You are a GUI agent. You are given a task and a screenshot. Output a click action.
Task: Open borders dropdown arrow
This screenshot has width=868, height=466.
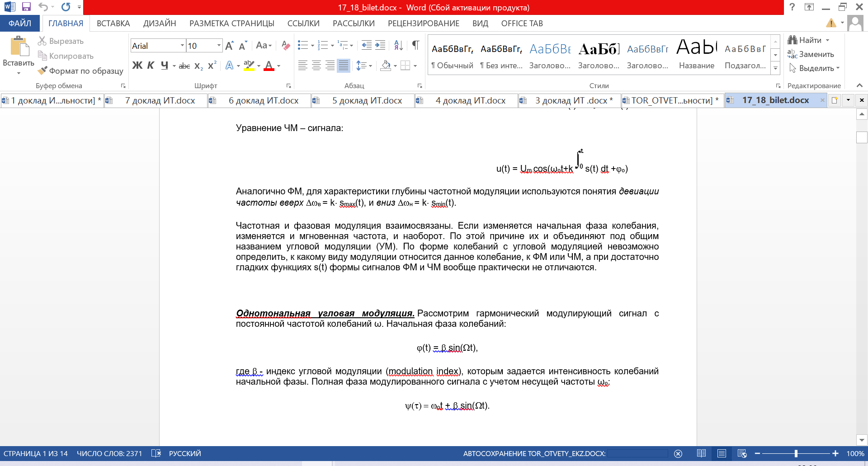click(x=415, y=66)
